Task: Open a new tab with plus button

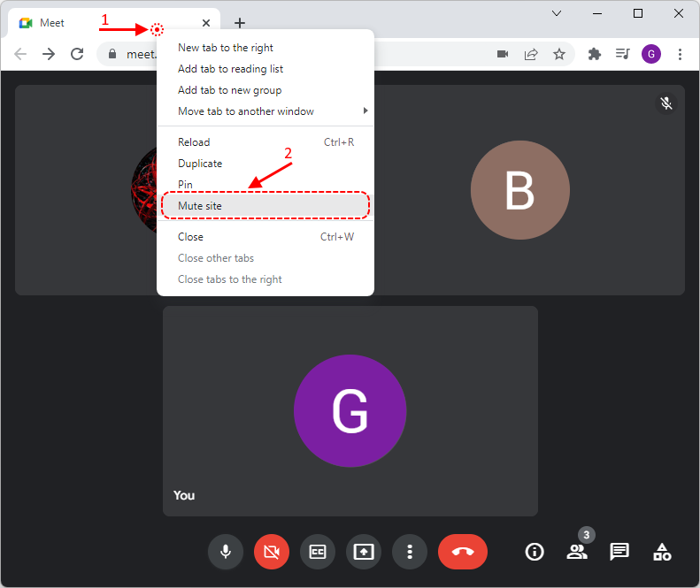Action: click(240, 23)
